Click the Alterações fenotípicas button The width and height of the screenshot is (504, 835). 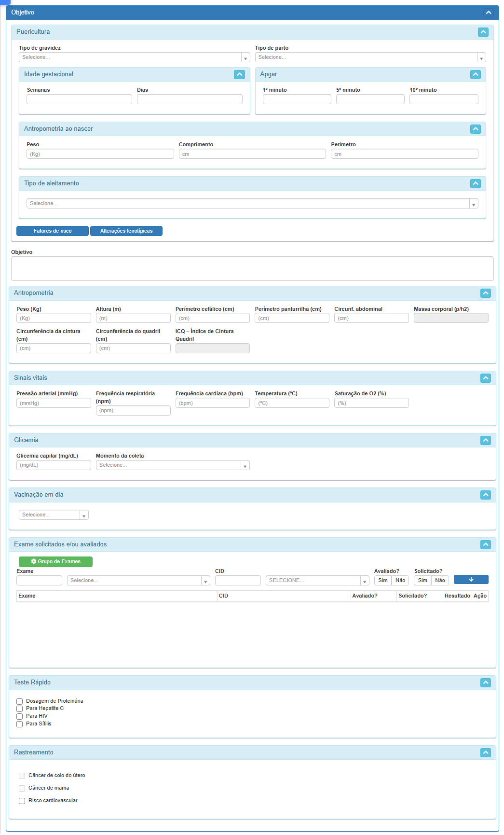(126, 231)
